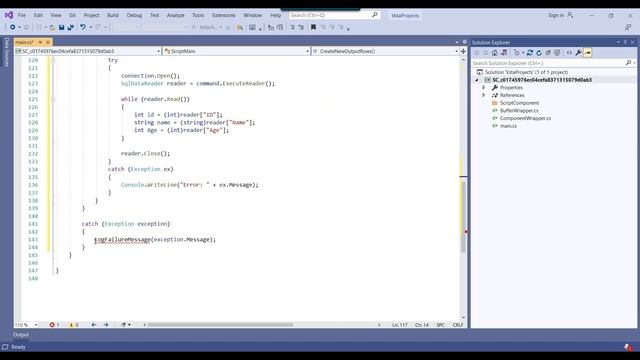Go to previous issue arrow in editor footer
The image size is (640, 360).
(x=94, y=325)
